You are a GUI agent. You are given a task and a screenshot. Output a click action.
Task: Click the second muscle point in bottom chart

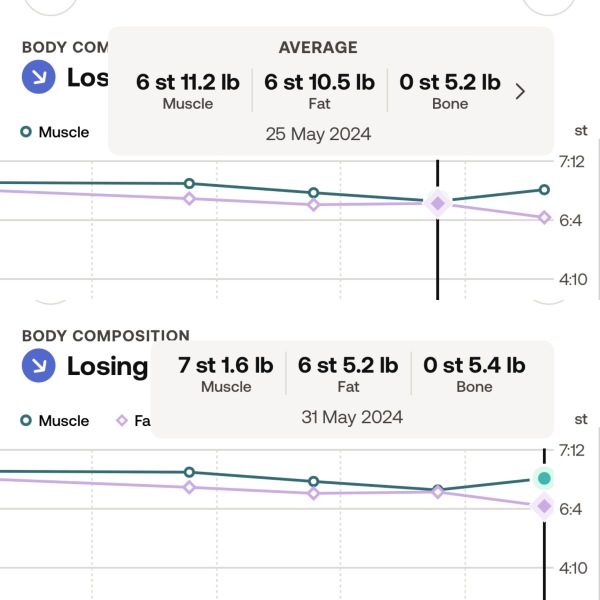click(x=313, y=481)
